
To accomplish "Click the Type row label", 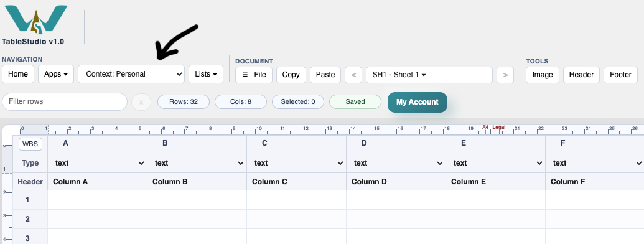I will (x=30, y=163).
